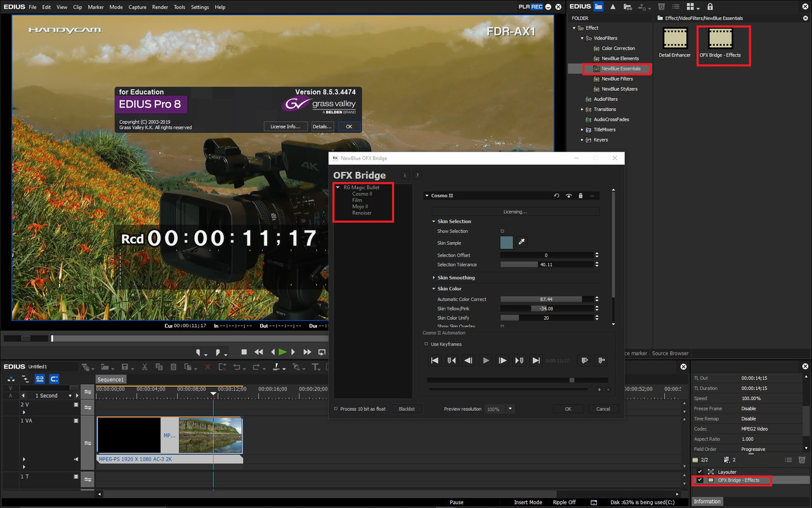Image resolution: width=812 pixels, height=508 pixels.
Task: Delete Cosmo II effect with trash icon
Action: point(580,196)
